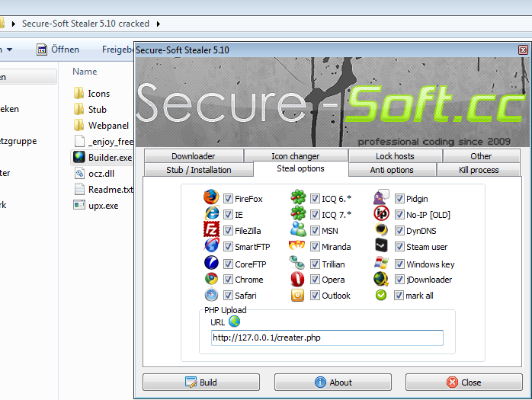Click the Close button at the bottom
The width and height of the screenshot is (532, 400).
[464, 382]
